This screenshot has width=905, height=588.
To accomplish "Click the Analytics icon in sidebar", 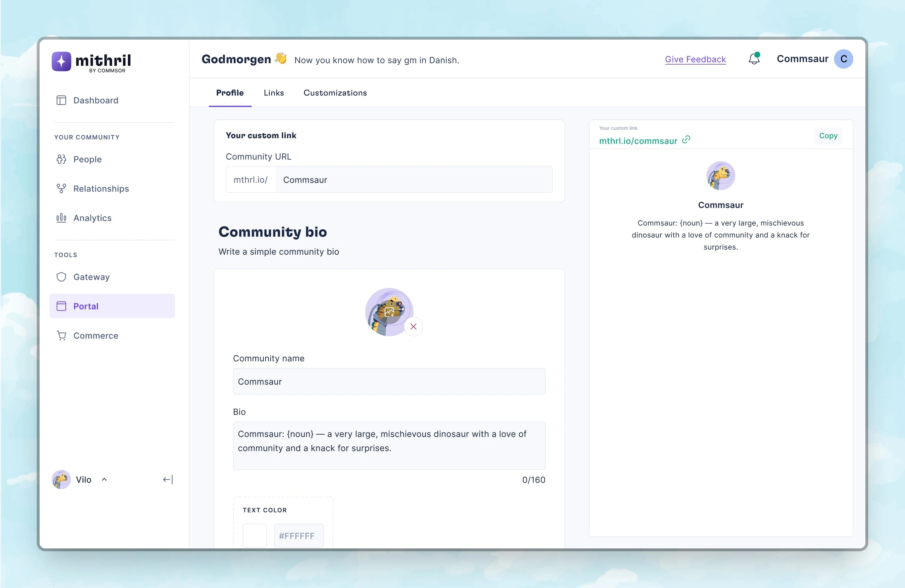I will click(62, 218).
